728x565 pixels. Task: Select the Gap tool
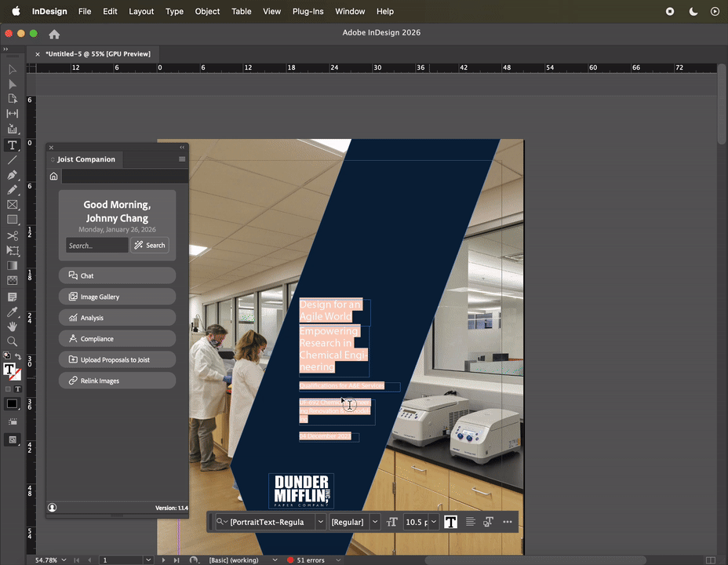[x=12, y=114]
